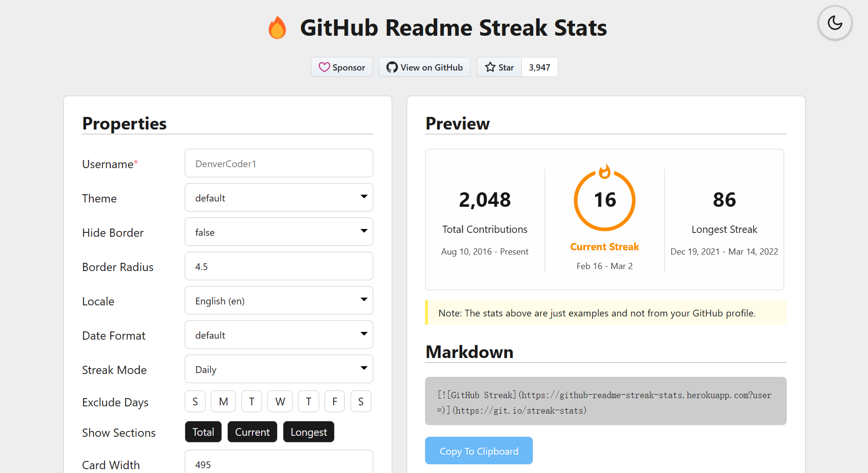Click the Hide Border label
Image resolution: width=868 pixels, height=473 pixels.
coord(113,233)
